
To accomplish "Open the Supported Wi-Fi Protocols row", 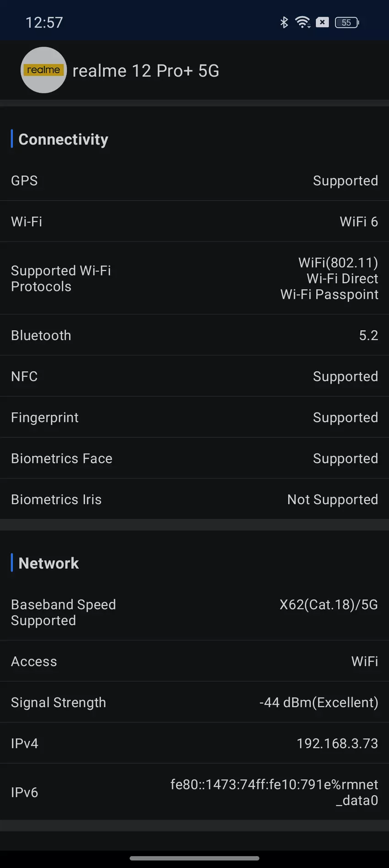I will (194, 278).
